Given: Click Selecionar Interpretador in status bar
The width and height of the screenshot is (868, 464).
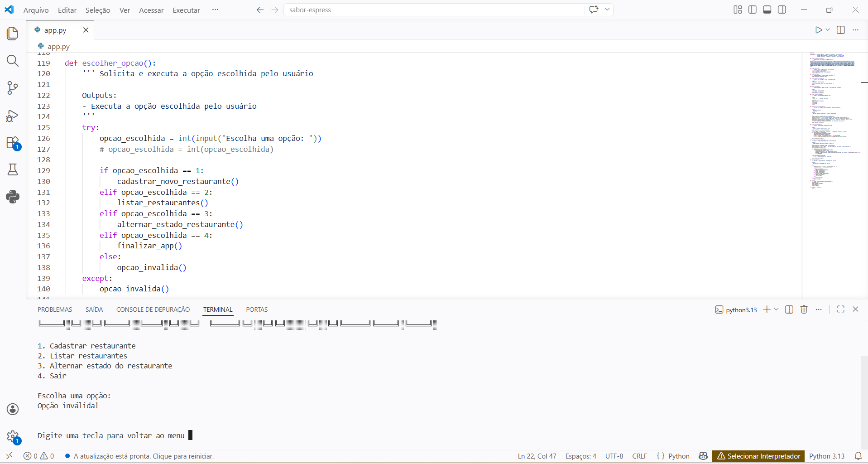Looking at the screenshot, I should (x=758, y=456).
